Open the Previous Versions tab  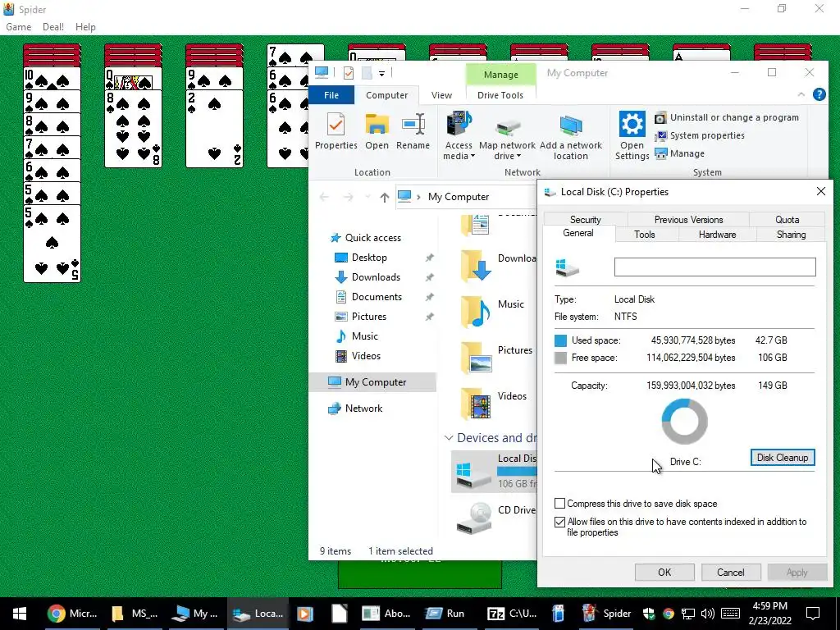tap(688, 220)
